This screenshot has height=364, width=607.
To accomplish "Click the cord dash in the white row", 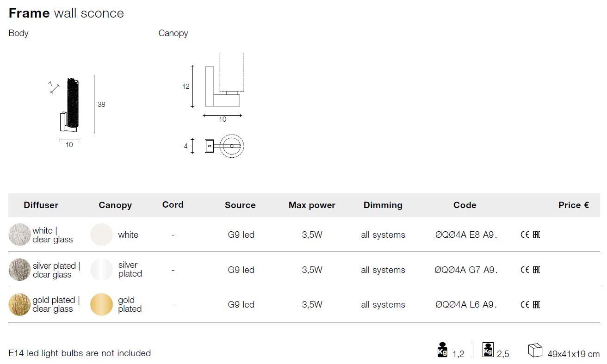I will [x=173, y=234].
